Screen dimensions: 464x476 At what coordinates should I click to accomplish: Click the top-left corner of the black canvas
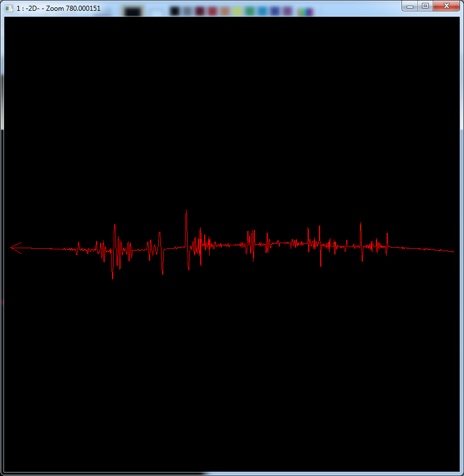6,19
